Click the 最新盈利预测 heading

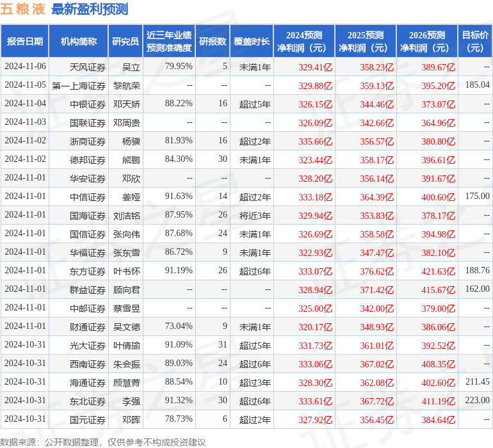coord(90,9)
